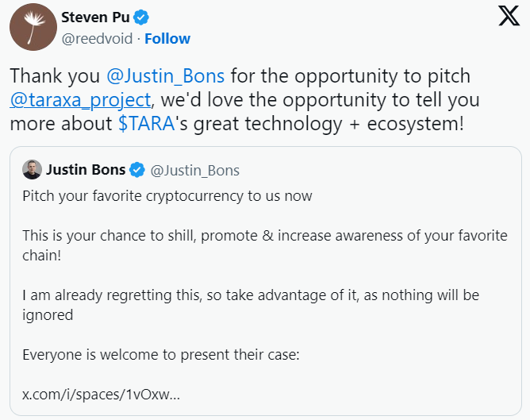Screen dimensions: 530x420
Task: Click the main tweet text 'more about'
Action: click(x=61, y=123)
